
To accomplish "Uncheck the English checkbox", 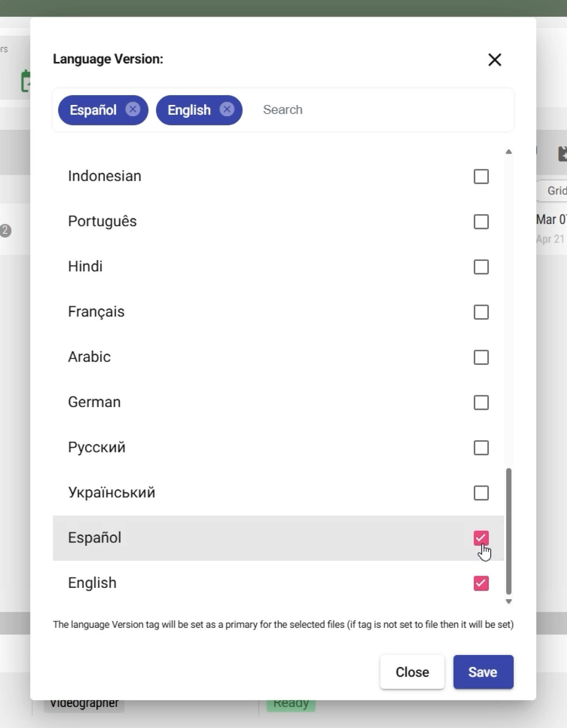I will click(x=481, y=583).
